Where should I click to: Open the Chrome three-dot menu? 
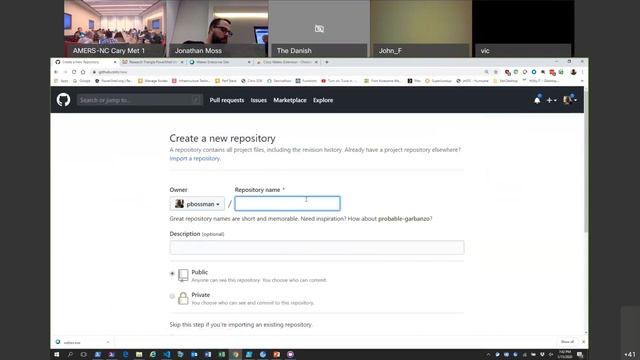[x=582, y=72]
